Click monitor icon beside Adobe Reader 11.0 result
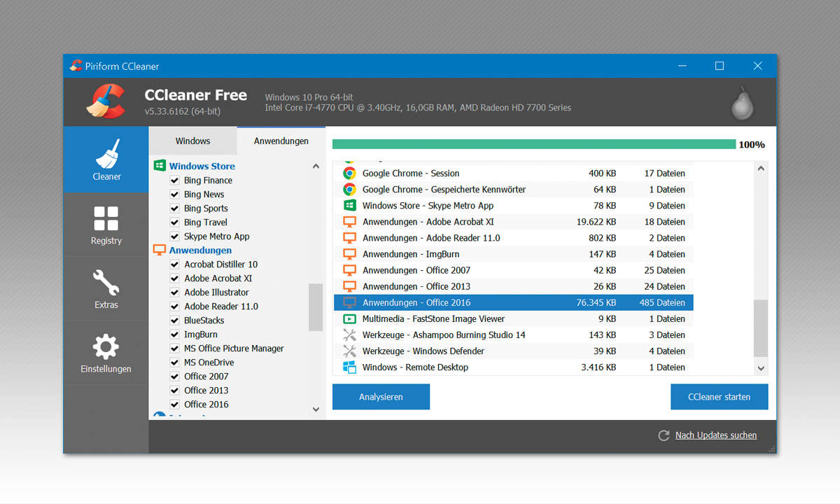 (349, 238)
